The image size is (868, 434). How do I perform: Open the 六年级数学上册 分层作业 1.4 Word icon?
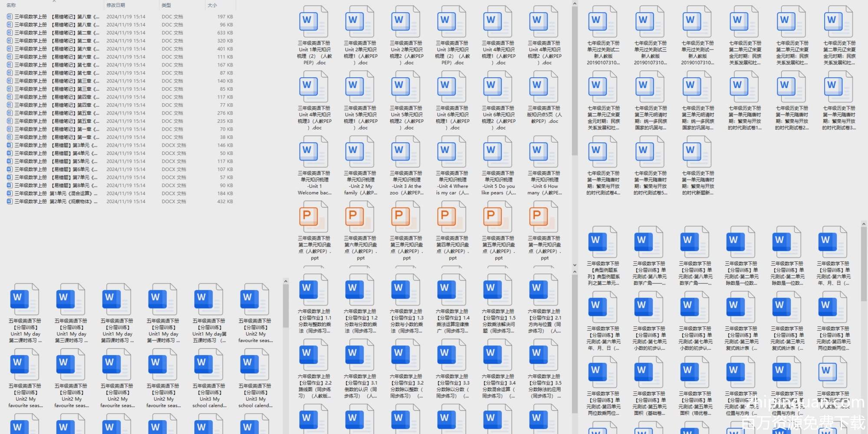point(451,290)
